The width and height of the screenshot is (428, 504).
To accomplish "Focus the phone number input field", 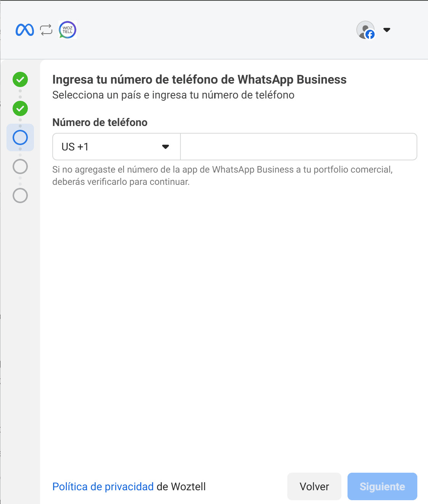I will 299,147.
